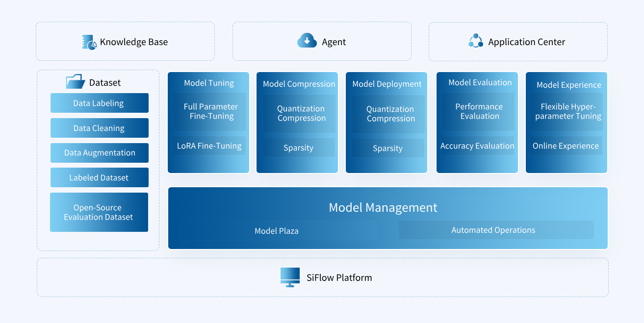Select the Data Labeling block
This screenshot has height=323, width=644.
pos(99,103)
